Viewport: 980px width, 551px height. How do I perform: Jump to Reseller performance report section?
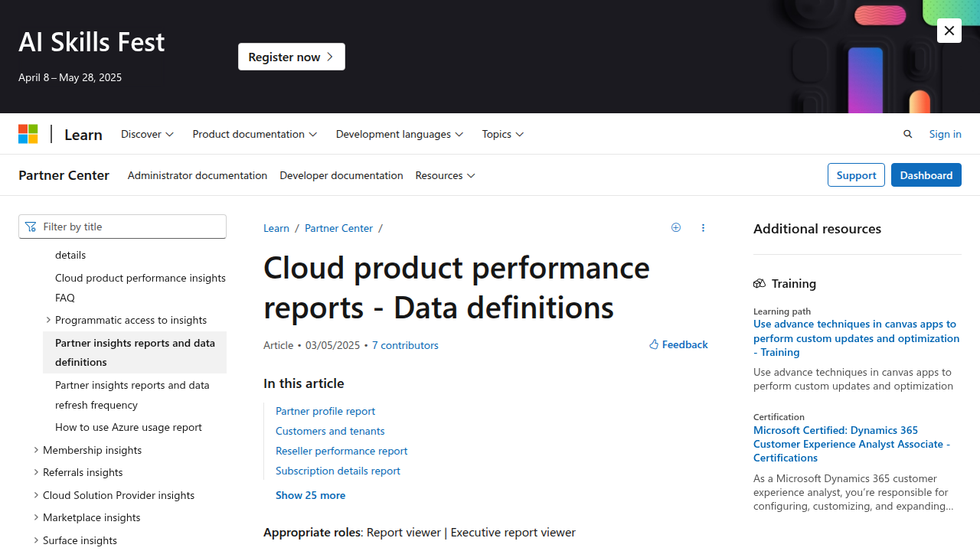341,451
